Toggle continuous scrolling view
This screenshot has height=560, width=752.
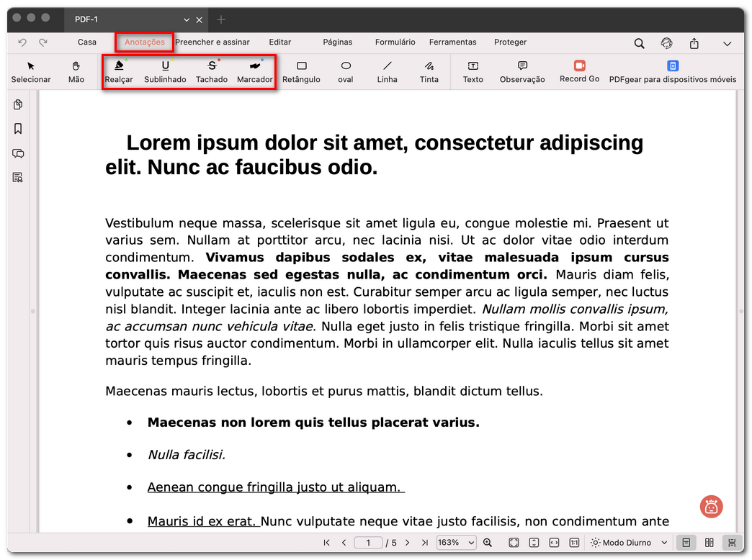(x=732, y=543)
